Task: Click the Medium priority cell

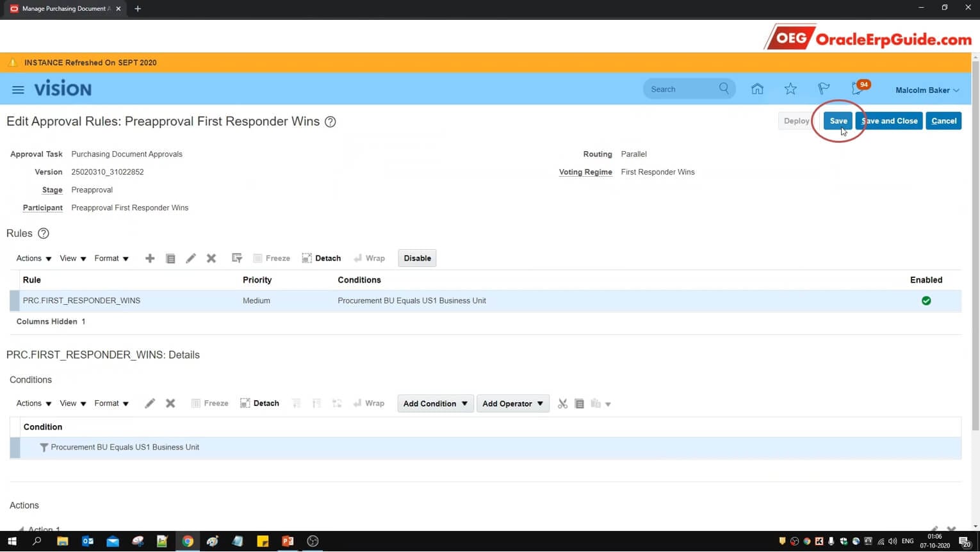Action: pyautogui.click(x=256, y=300)
